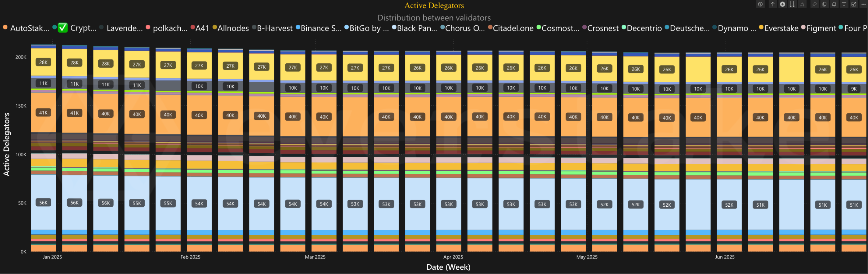This screenshot has height=274, width=868.
Task: Select Decentrio in the legend
Action: click(x=642, y=28)
